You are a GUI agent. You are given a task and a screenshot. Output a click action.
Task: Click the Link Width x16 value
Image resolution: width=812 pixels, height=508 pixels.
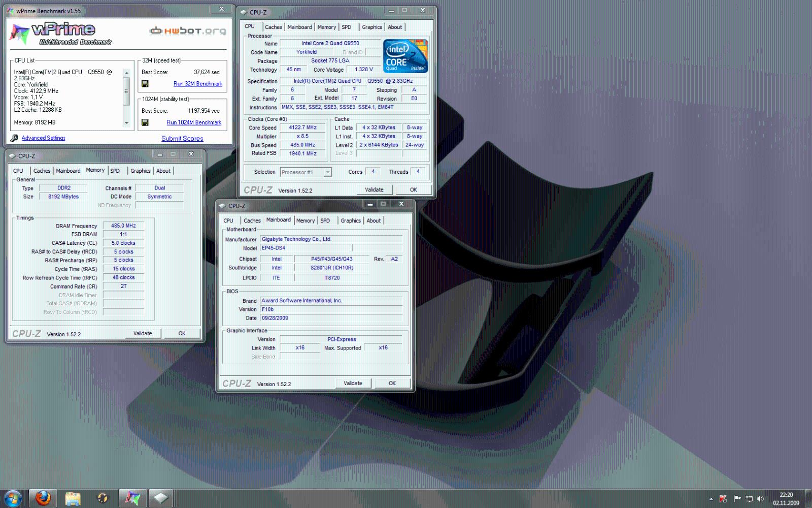tap(300, 348)
